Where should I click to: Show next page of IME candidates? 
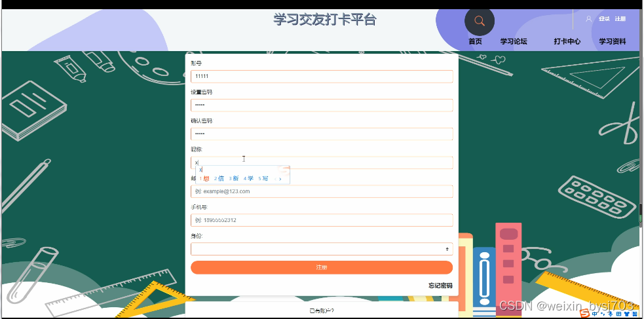click(280, 179)
